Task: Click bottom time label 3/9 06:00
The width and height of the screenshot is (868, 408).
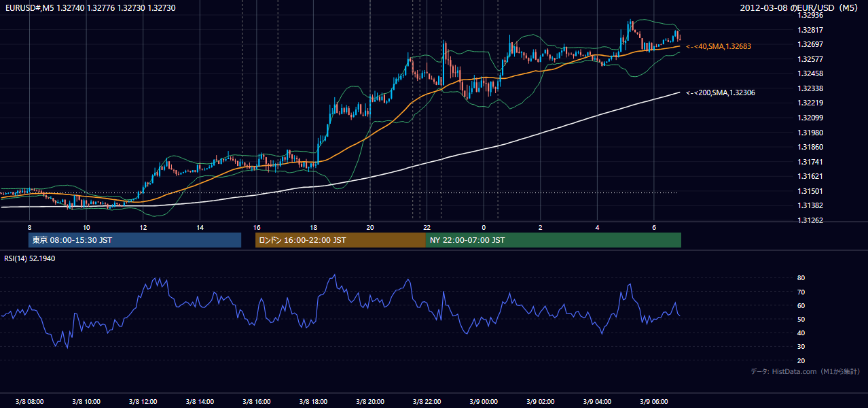Action: 654,401
